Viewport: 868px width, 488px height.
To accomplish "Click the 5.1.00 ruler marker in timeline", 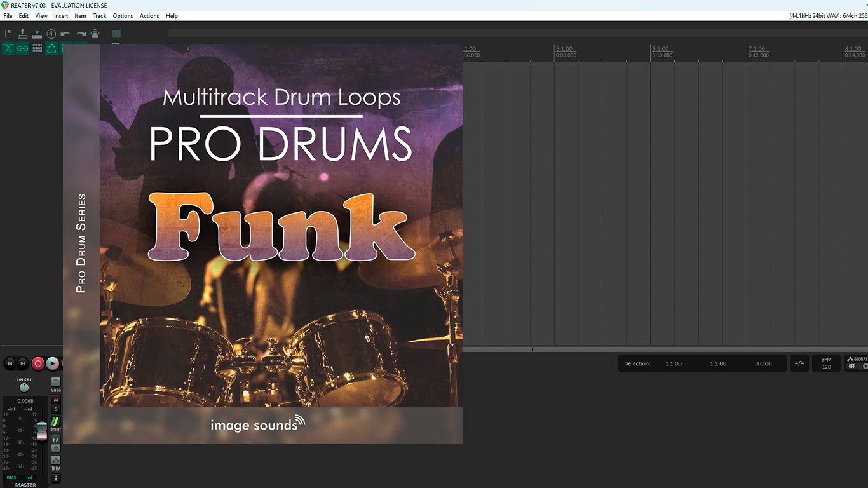I will [x=564, y=49].
